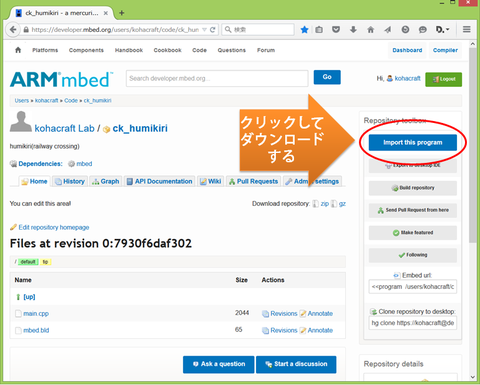The width and height of the screenshot is (480, 385).
Task: Click the default branch tag
Action: coord(28,262)
